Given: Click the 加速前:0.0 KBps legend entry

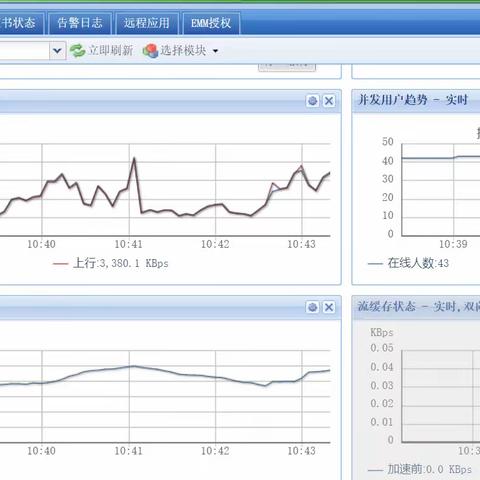Looking at the screenshot, I should [x=420, y=469].
